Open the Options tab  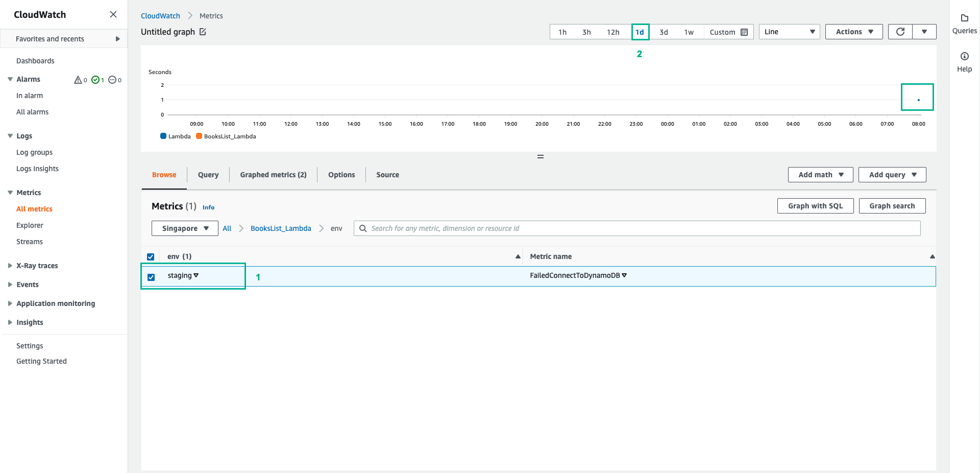pos(341,175)
